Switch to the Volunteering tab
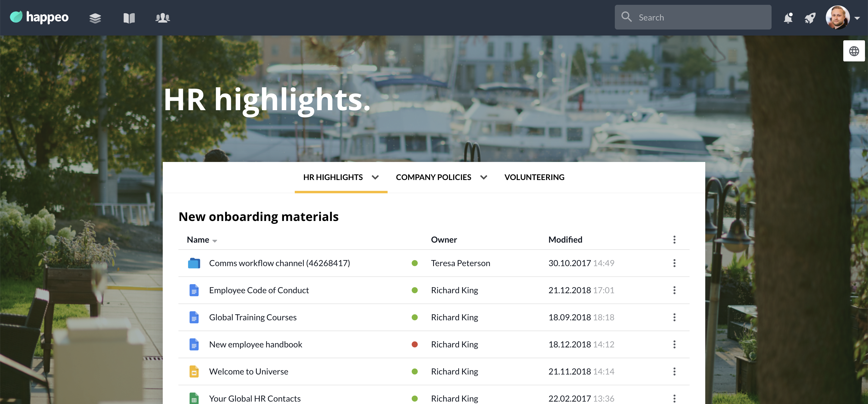868x404 pixels. click(x=534, y=177)
